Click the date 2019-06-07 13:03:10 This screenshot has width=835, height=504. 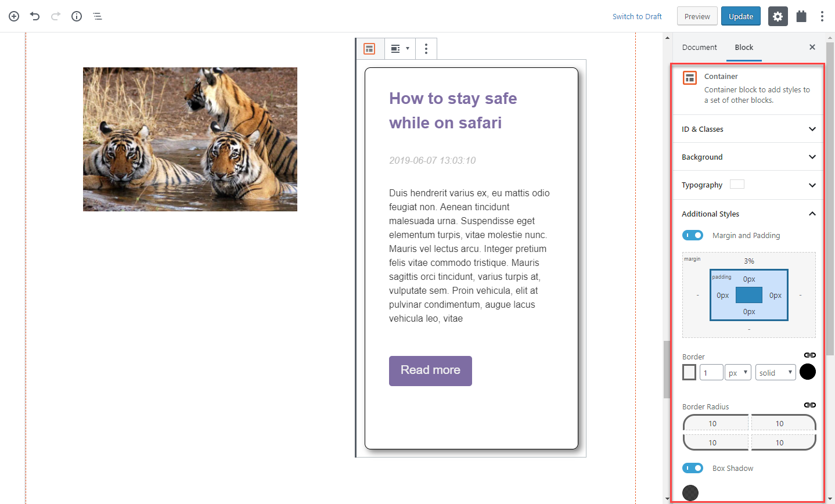432,160
